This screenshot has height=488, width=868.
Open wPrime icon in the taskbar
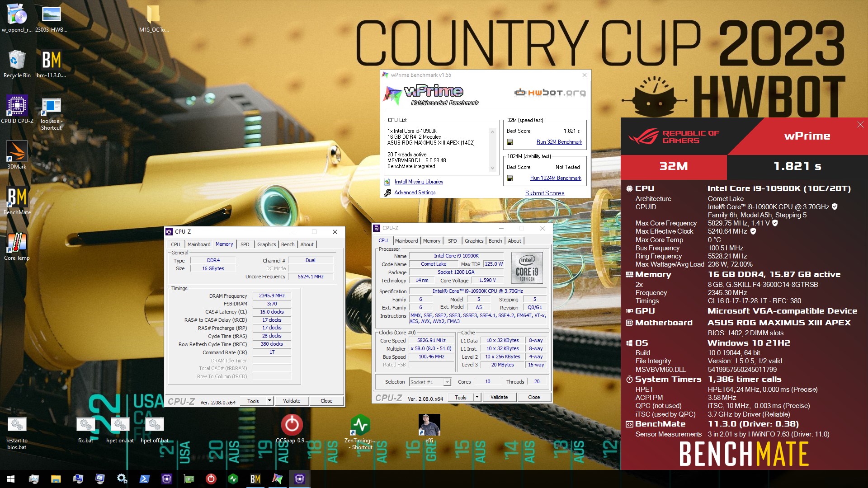(277, 479)
